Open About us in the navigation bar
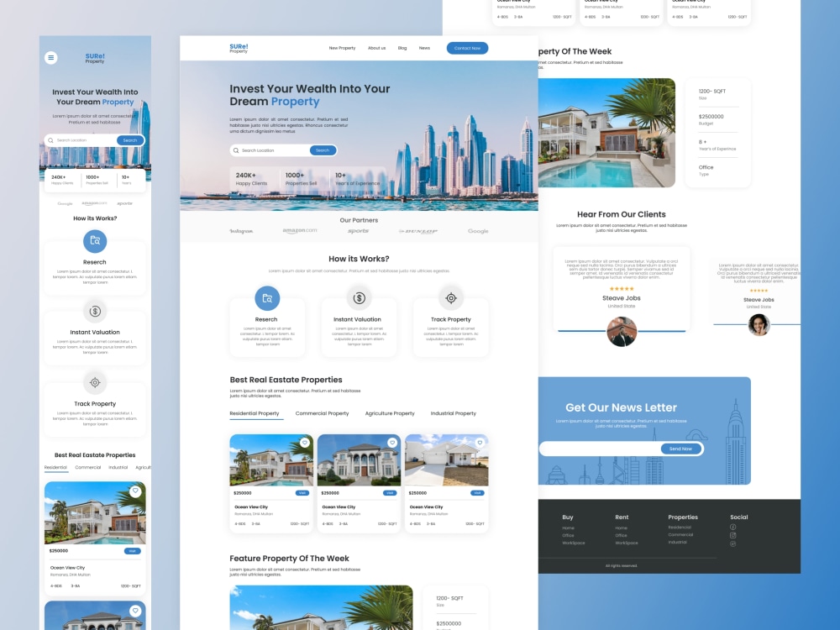The image size is (840, 630). (376, 48)
